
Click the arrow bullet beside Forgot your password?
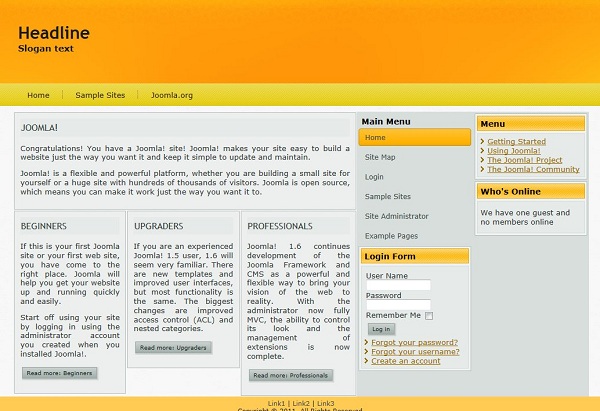coord(367,342)
